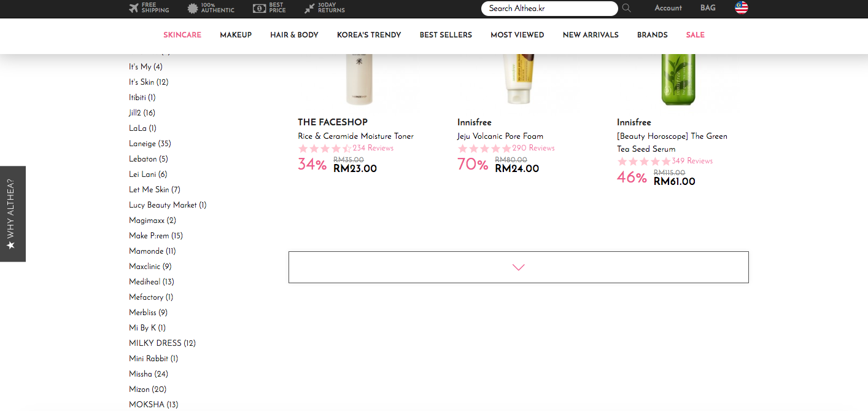
Task: Open the Rice & Ceramide Moisture Toner thumbnail
Action: click(359, 80)
